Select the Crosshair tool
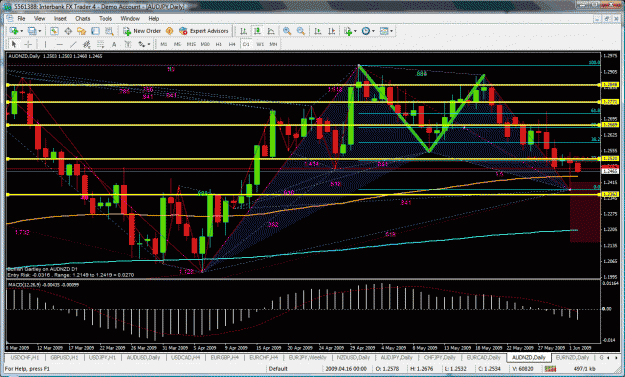The image size is (625, 377). pyautogui.click(x=28, y=44)
